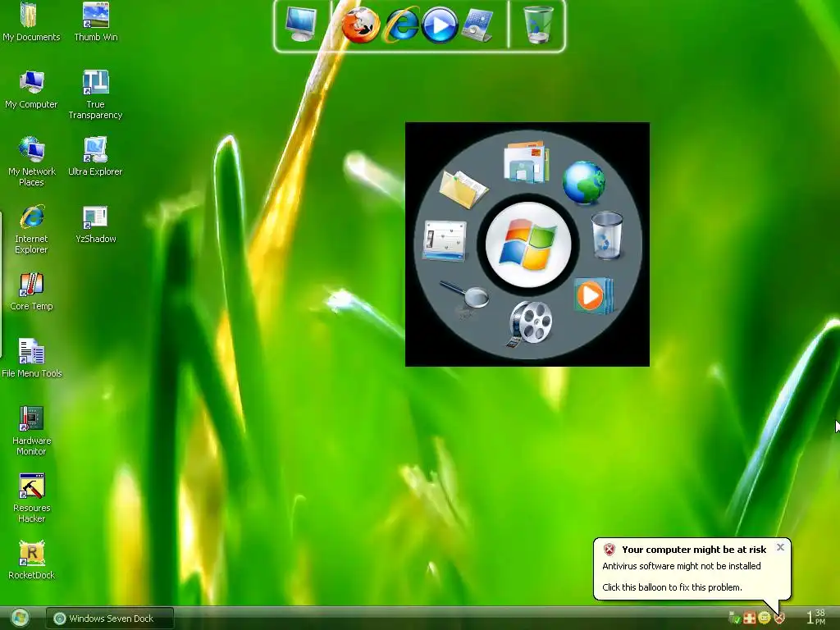
Task: Select the YzShadow desktop shortcut
Action: tap(95, 225)
